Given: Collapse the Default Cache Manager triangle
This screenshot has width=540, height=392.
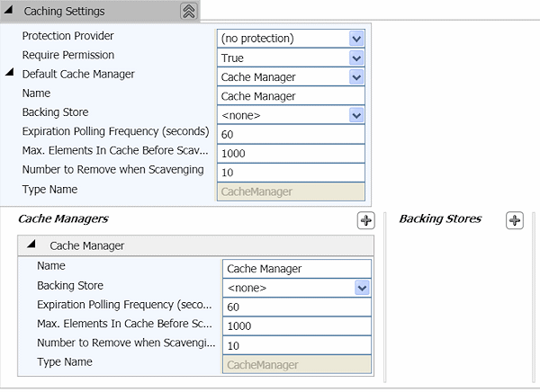Looking at the screenshot, I should click(x=11, y=74).
